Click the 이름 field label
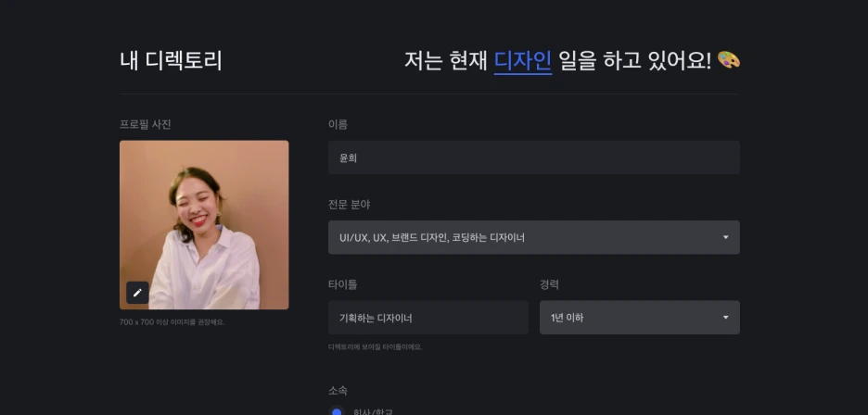This screenshot has height=415, width=868. [338, 124]
